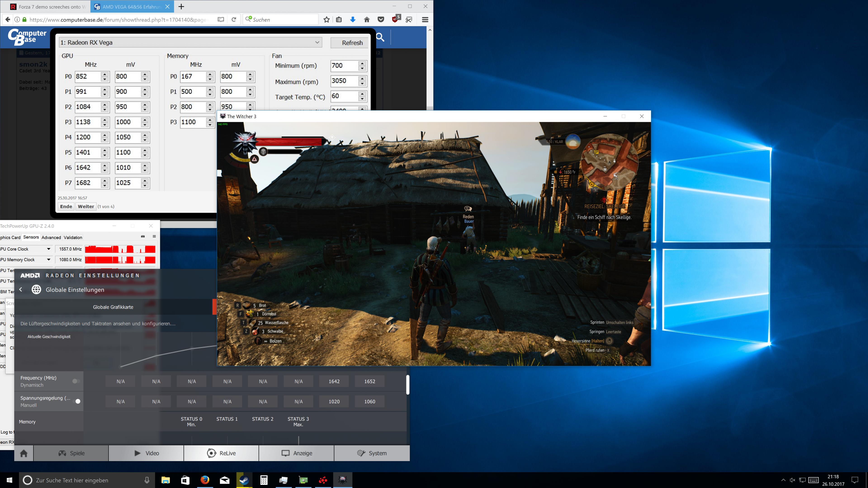Reload the ComputerBase forum page
Viewport: 868px width, 488px height.
234,19
